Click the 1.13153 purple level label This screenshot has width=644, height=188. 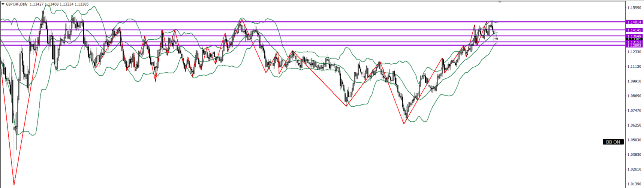[x=634, y=42]
